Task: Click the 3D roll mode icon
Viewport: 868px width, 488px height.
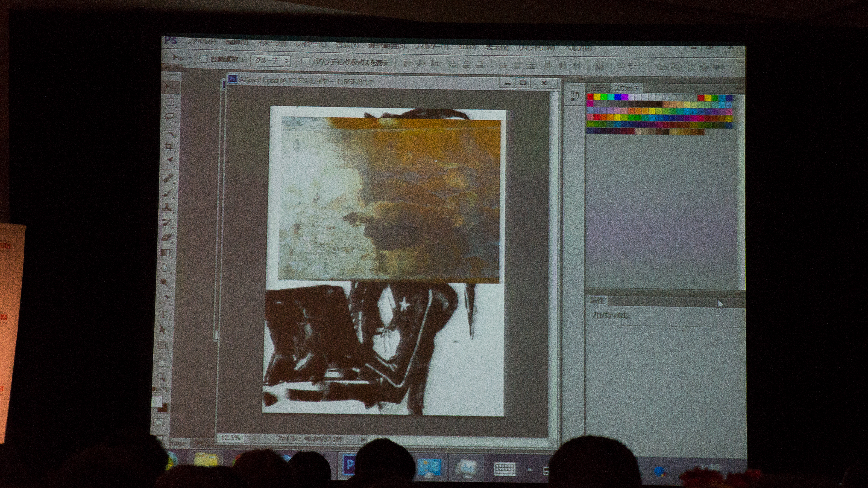Action: coord(676,66)
